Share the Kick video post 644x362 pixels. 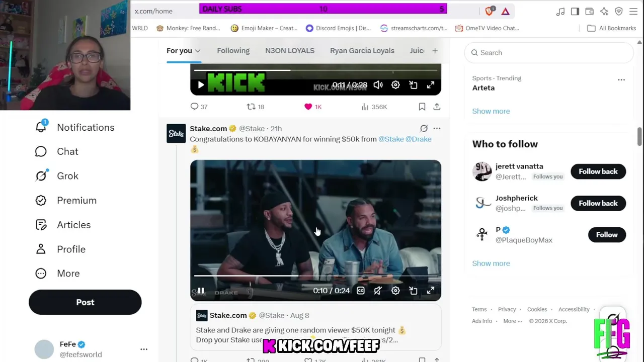coord(437,107)
